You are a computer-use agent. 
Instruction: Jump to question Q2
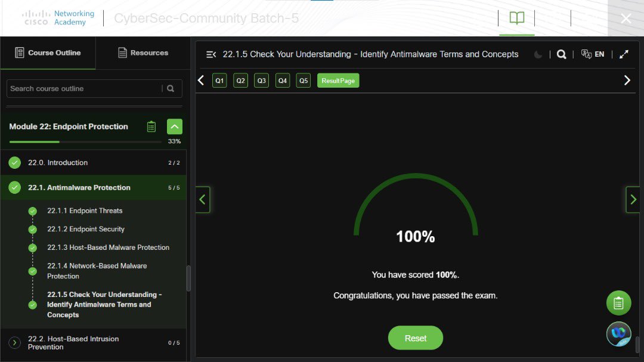point(241,81)
